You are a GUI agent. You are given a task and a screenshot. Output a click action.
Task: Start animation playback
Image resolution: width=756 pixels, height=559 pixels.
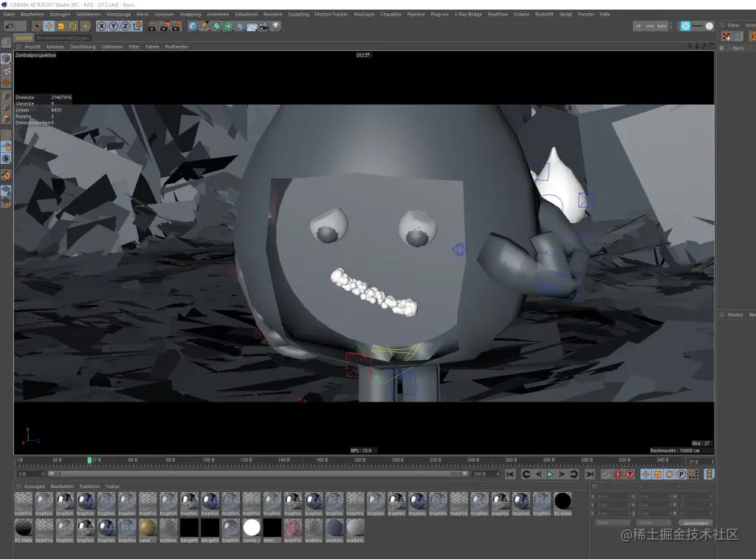pos(549,474)
